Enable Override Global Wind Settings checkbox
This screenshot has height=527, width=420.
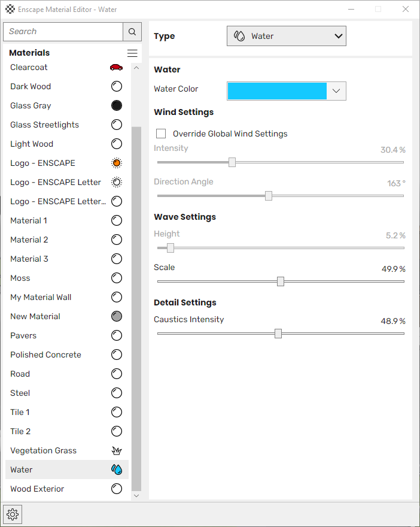click(161, 134)
